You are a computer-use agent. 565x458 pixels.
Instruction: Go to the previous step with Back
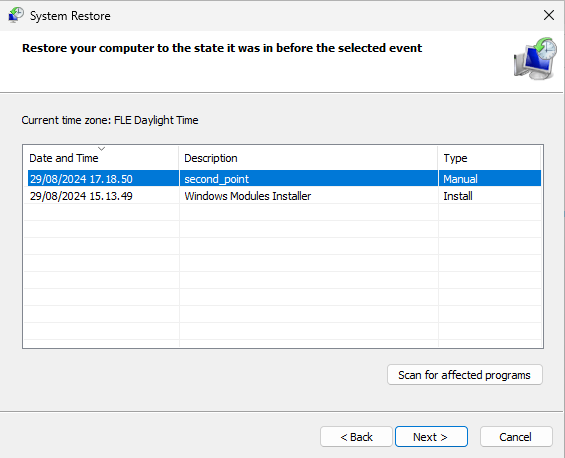[356, 437]
